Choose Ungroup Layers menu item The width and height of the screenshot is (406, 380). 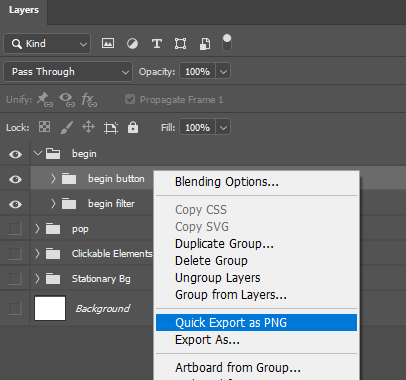click(256, 278)
